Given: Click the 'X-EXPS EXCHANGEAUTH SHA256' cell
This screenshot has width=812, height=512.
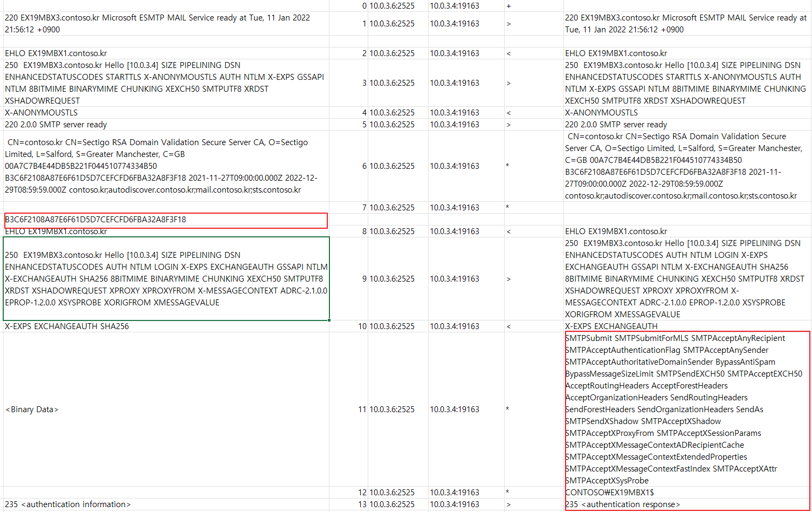Looking at the screenshot, I should tap(166, 326).
